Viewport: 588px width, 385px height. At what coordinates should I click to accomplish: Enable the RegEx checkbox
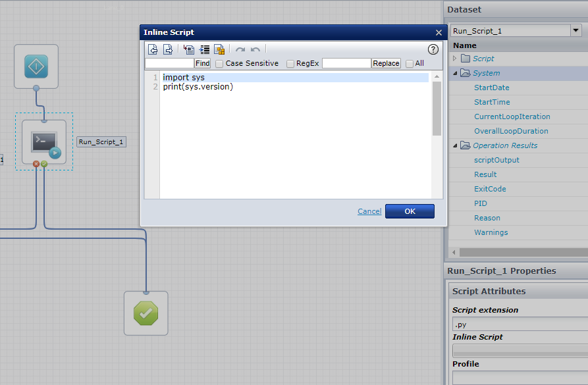click(290, 63)
